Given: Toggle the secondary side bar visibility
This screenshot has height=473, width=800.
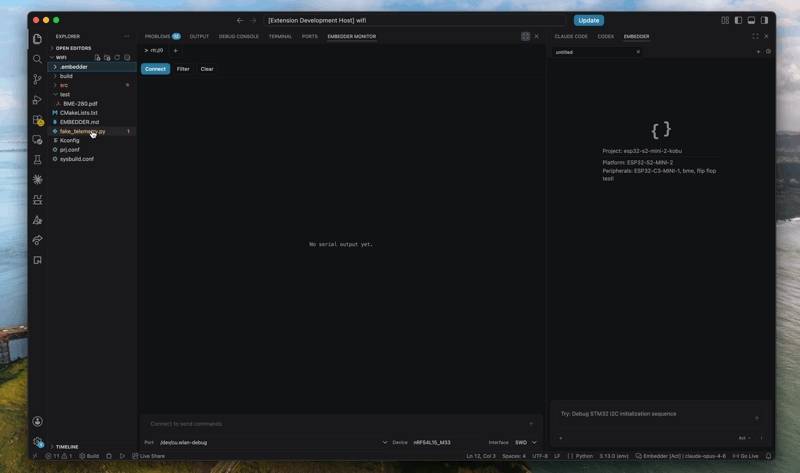Looking at the screenshot, I should tap(764, 20).
